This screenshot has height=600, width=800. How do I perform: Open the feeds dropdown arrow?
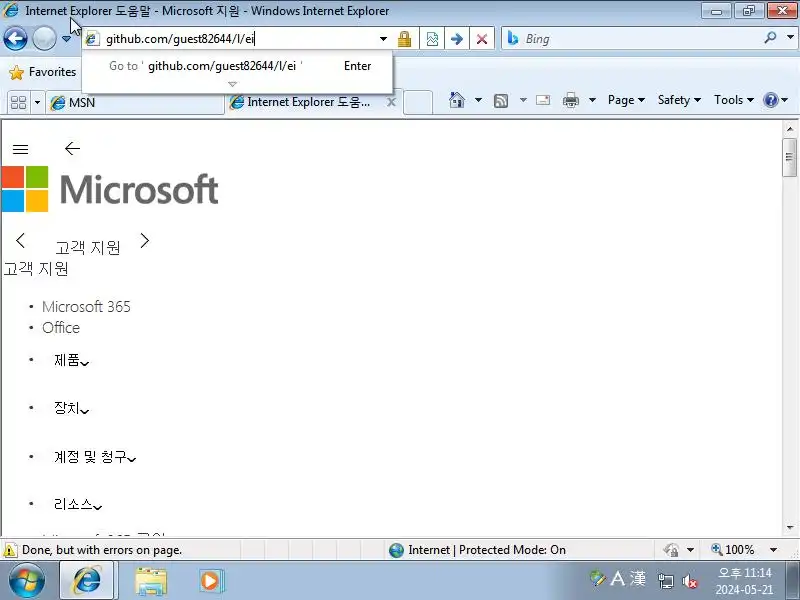pyautogui.click(x=523, y=100)
